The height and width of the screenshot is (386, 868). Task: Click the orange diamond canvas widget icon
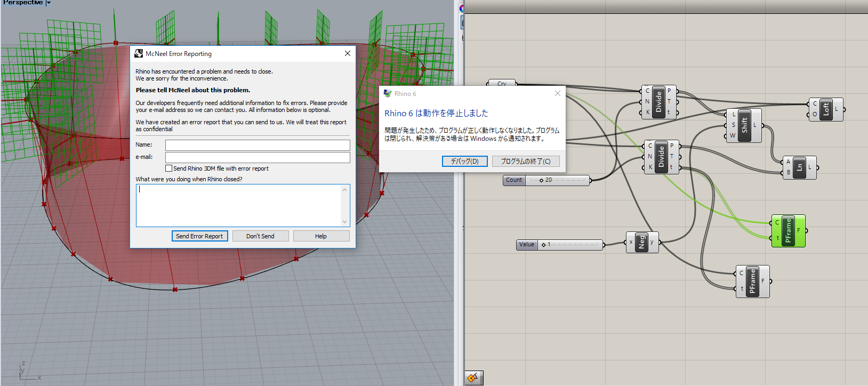click(472, 378)
